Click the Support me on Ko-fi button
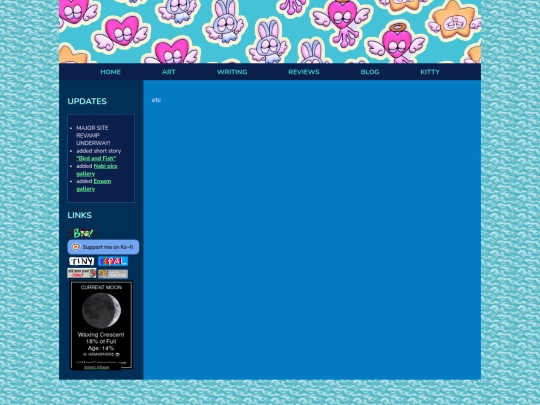The image size is (540, 405). [103, 247]
